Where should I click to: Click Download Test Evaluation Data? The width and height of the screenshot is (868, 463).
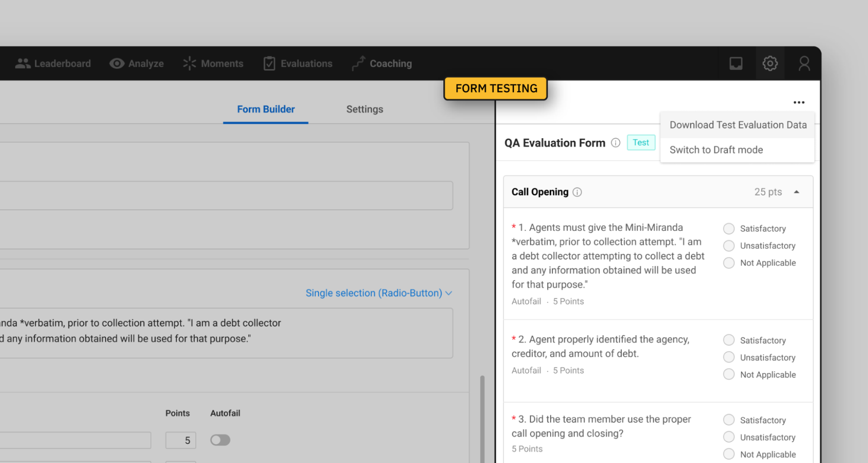click(x=738, y=125)
